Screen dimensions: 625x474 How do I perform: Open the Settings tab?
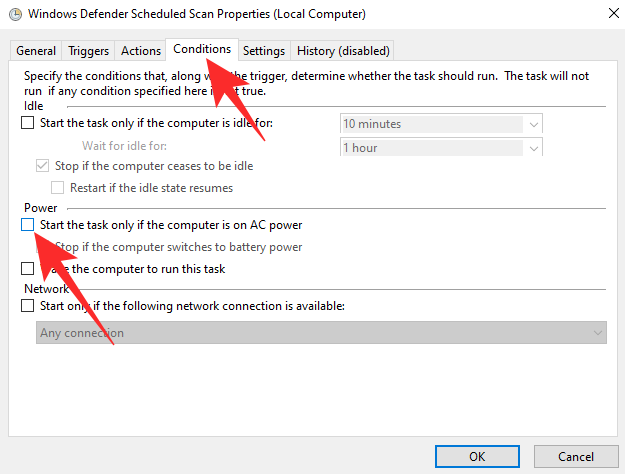[x=264, y=51]
